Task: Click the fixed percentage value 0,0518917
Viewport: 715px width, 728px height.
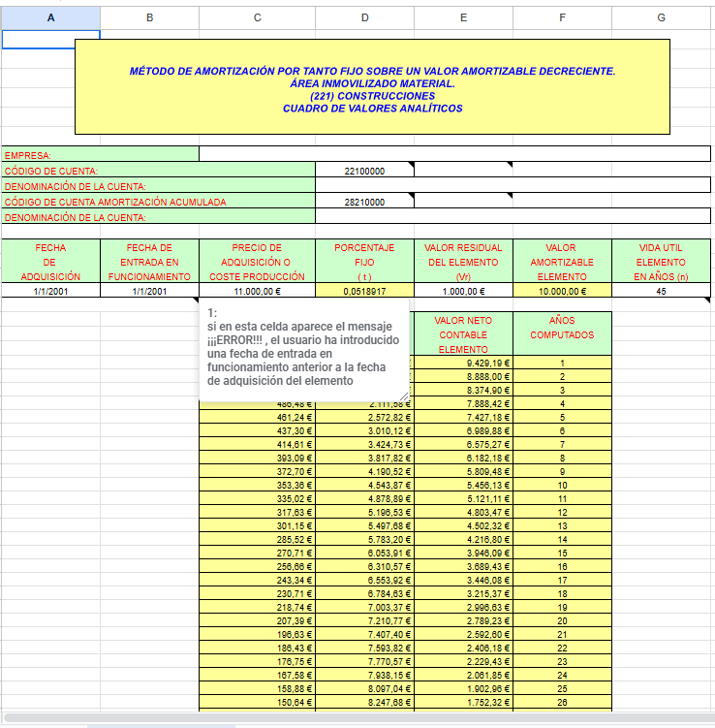Action: [x=364, y=291]
